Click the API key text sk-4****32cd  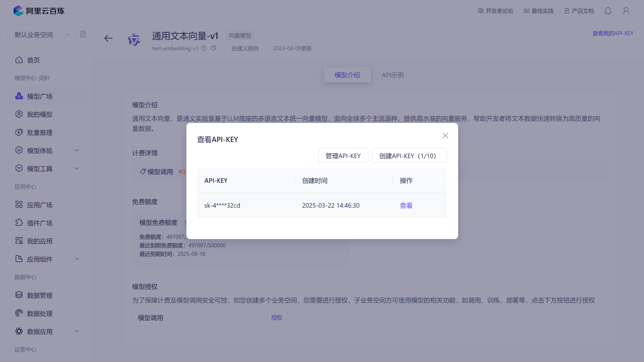pos(222,205)
